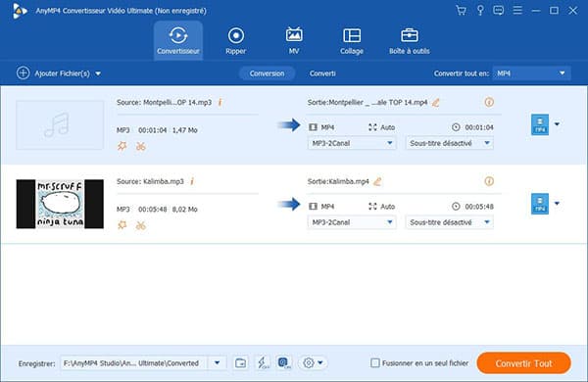Open the shopping cart purchase icon
The height and width of the screenshot is (382, 588).
coord(461,10)
